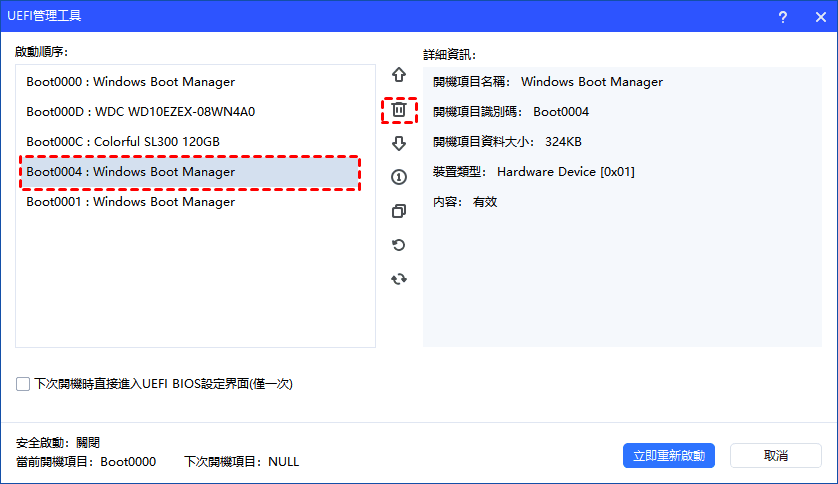Click the Hardware Device [0x01] value text
This screenshot has height=484, width=838.
(565, 172)
